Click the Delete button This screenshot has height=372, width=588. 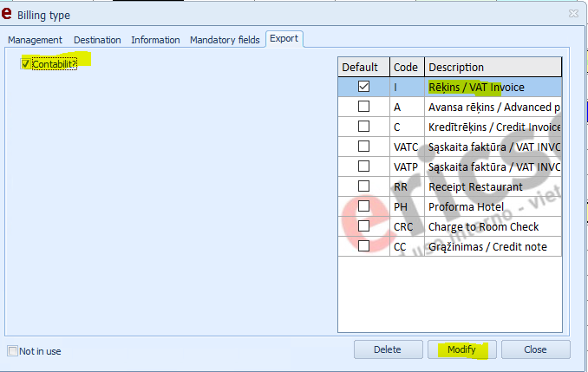coord(387,349)
